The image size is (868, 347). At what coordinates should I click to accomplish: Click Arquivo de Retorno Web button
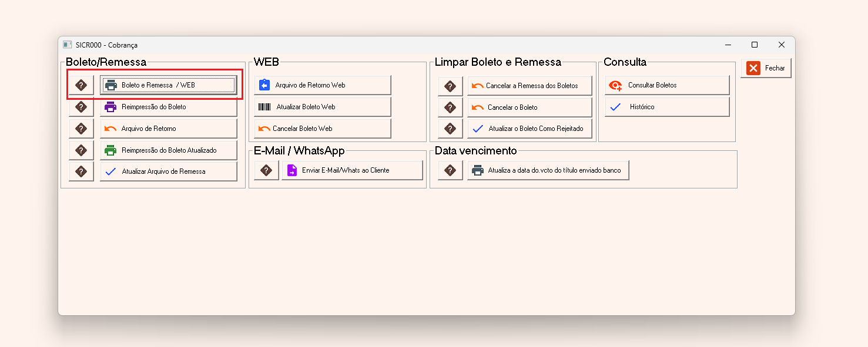point(322,86)
